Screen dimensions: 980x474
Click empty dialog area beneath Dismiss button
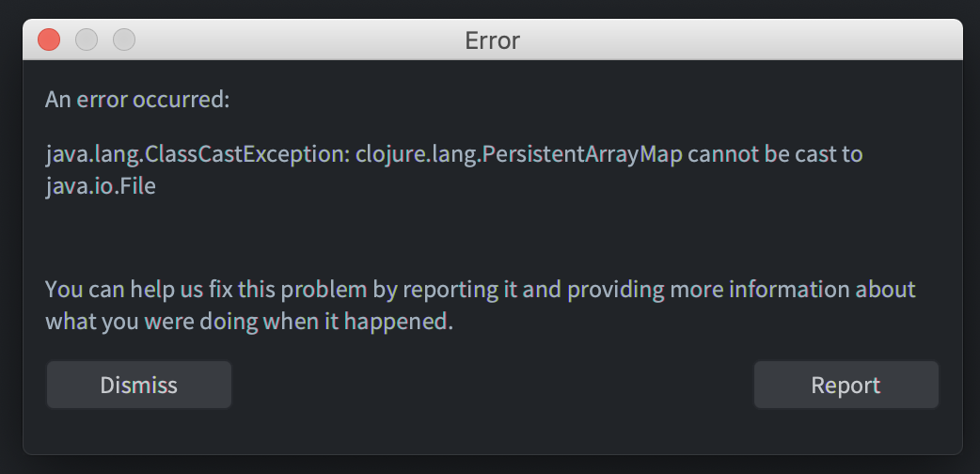click(139, 432)
